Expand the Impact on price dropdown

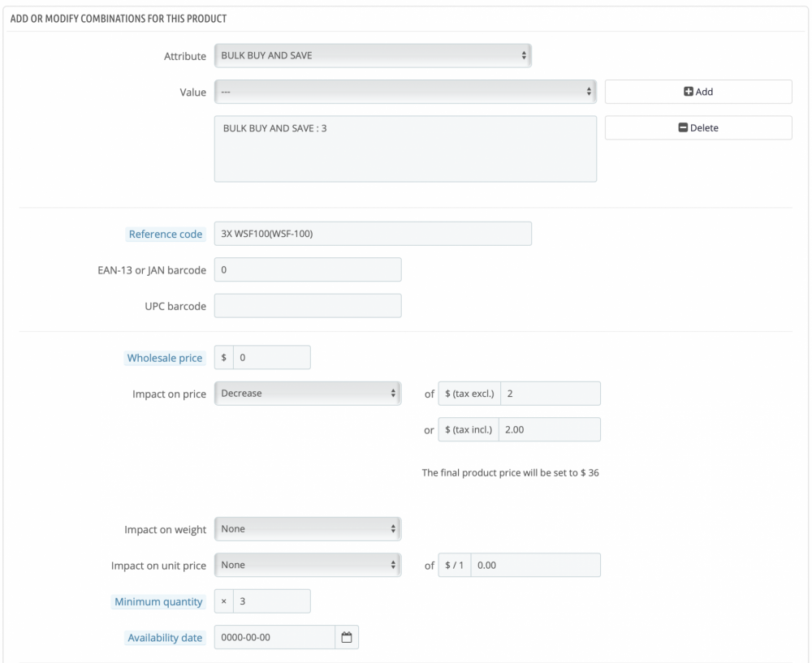tap(308, 394)
